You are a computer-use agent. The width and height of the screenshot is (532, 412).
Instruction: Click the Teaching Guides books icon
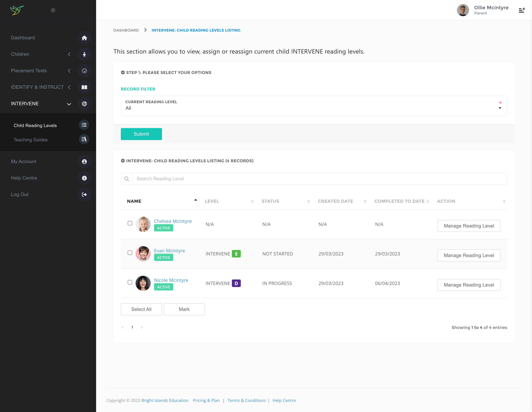pos(84,139)
